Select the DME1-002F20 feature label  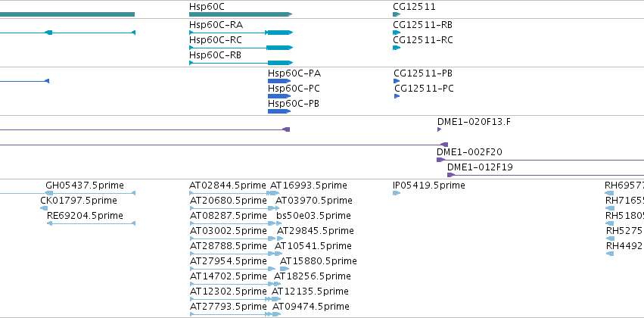469,152
